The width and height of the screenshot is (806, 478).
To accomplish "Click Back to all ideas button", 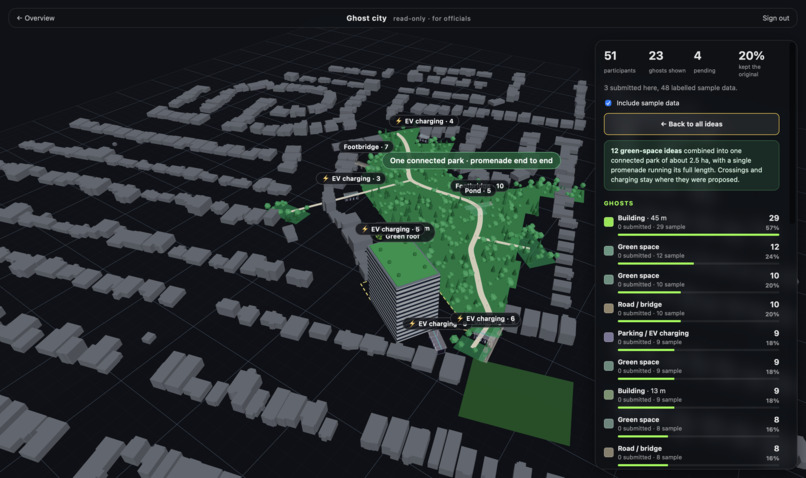I will [x=691, y=124].
